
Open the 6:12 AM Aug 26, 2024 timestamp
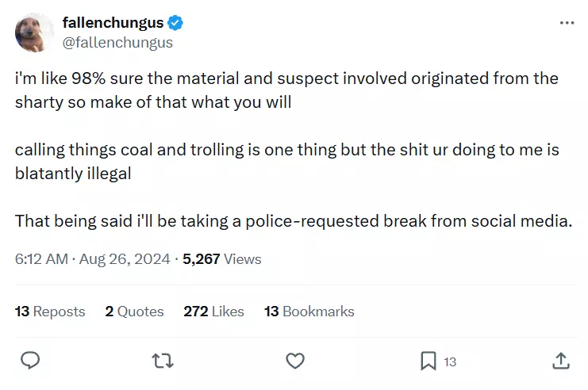92,259
